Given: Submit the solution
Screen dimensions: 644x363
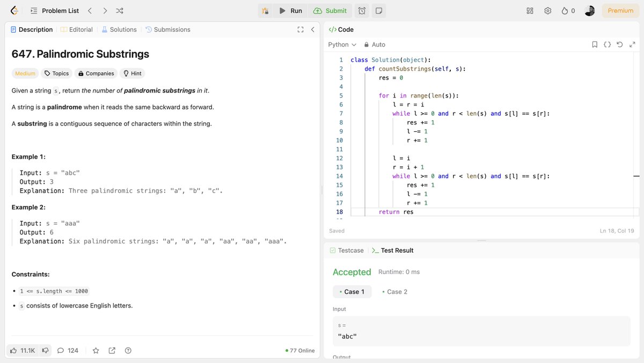Looking at the screenshot, I should coord(330,11).
